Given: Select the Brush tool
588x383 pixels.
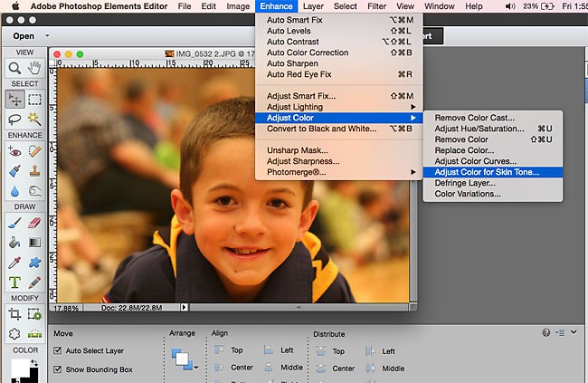Looking at the screenshot, I should coord(15,223).
